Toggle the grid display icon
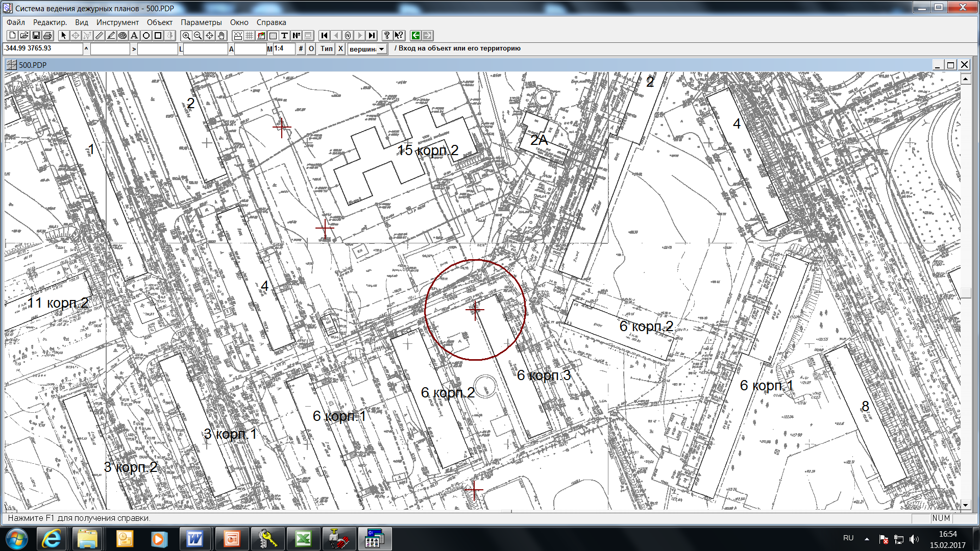The height and width of the screenshot is (551, 980). tap(250, 35)
